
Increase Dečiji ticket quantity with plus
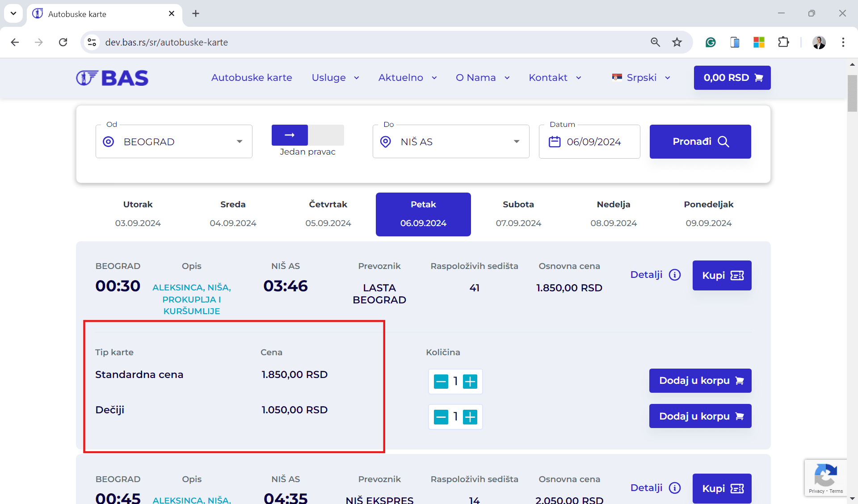tap(470, 417)
